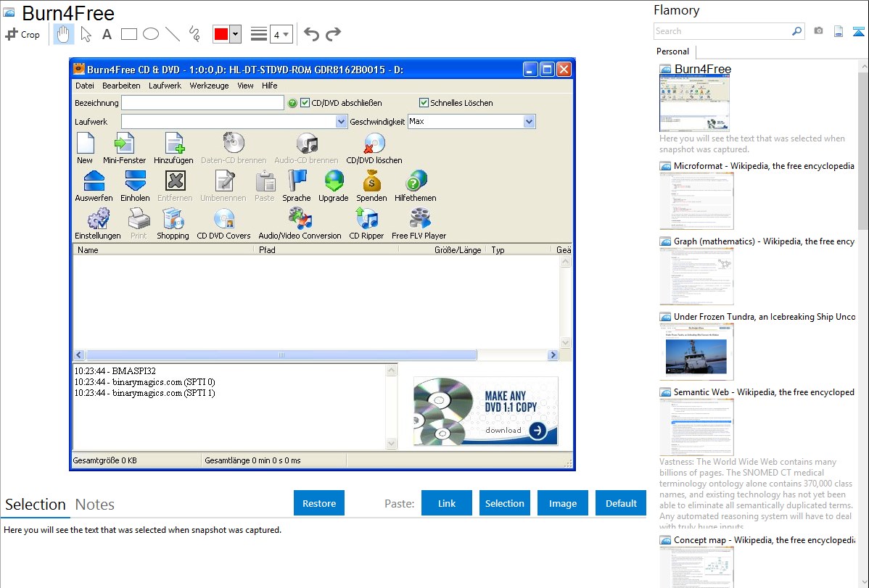Image resolution: width=869 pixels, height=588 pixels.
Task: Switch to the Notes tab
Action: 95,505
